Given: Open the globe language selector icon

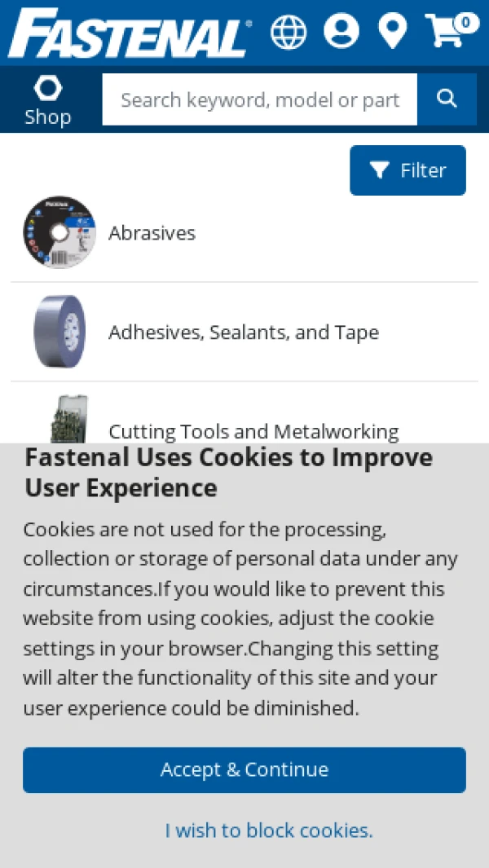Looking at the screenshot, I should 288,32.
